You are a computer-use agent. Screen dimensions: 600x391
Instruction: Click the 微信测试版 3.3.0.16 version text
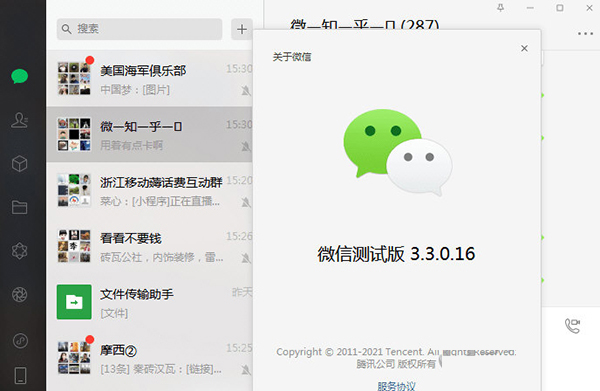396,254
